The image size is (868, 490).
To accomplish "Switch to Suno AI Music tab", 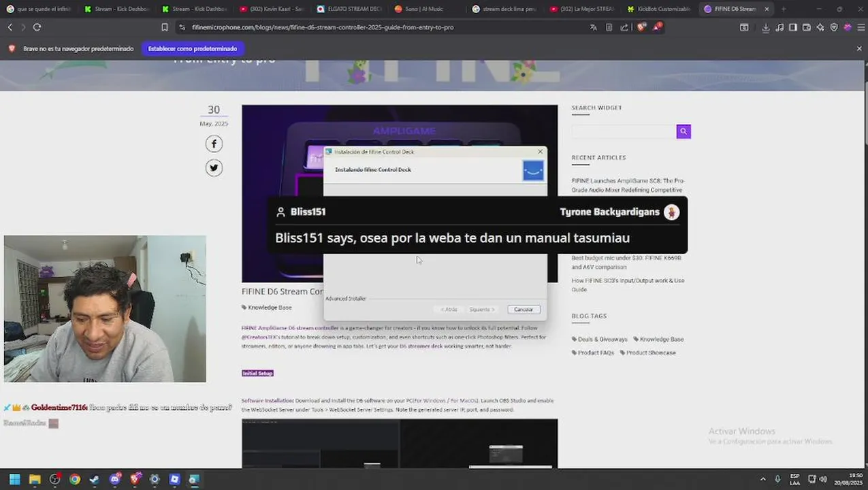I will pos(426,9).
